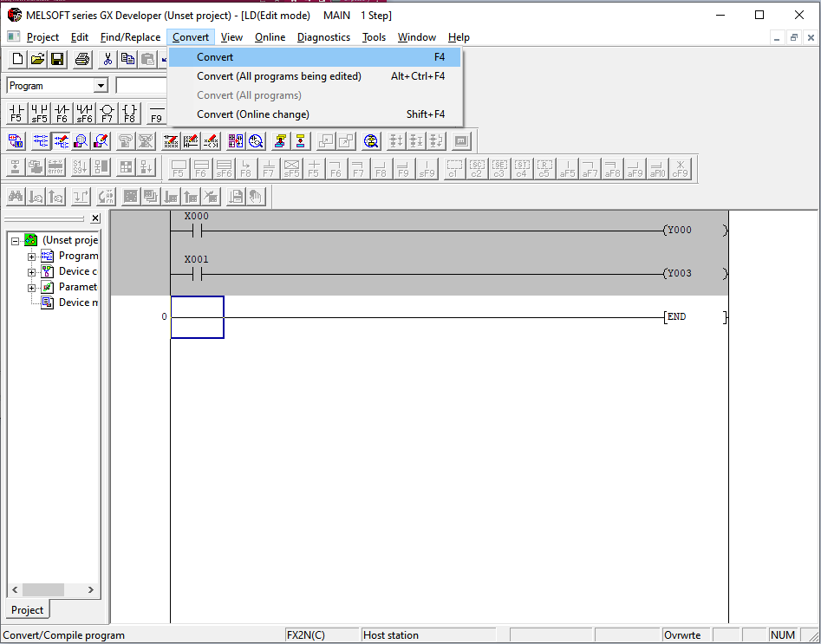Click the Print icon

tap(82, 59)
